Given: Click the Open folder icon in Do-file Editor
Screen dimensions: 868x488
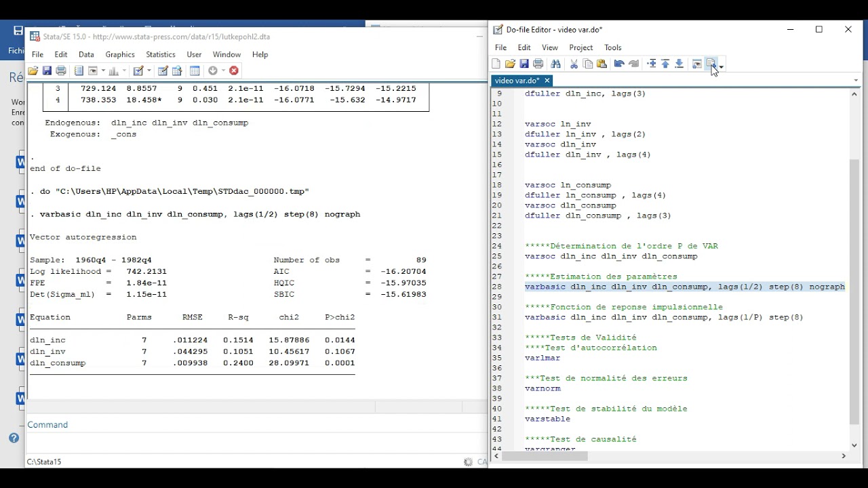Looking at the screenshot, I should tap(510, 64).
